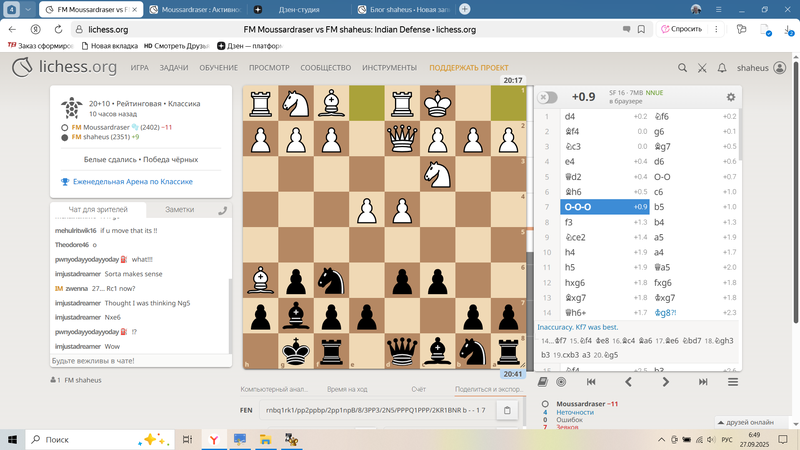Click browser back arrow
The width and height of the screenshot is (800, 450).
click(x=12, y=30)
